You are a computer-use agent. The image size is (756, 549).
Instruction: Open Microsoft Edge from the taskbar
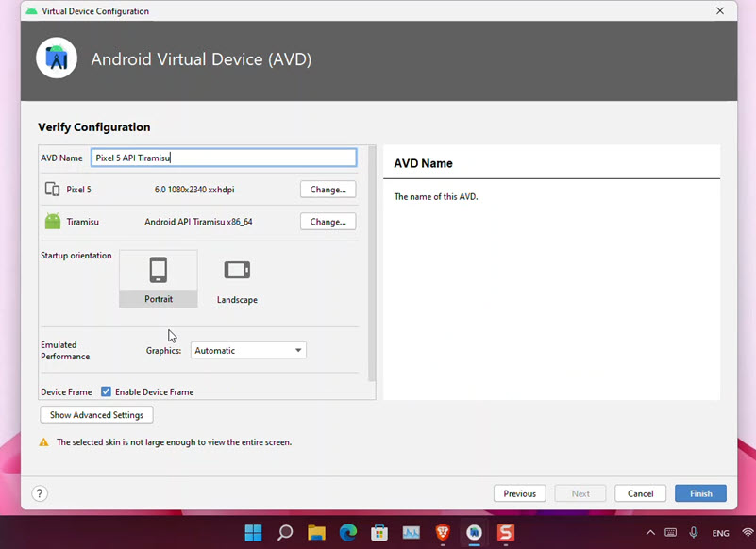pos(348,533)
